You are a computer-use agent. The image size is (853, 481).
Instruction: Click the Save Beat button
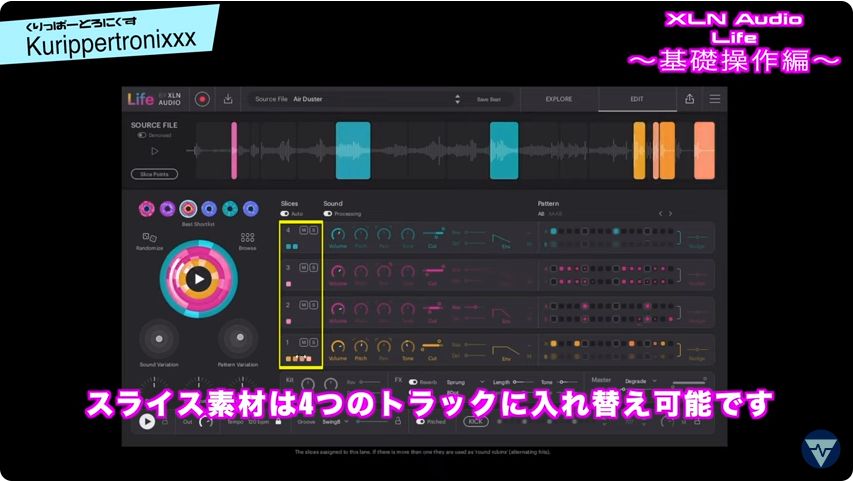click(489, 100)
